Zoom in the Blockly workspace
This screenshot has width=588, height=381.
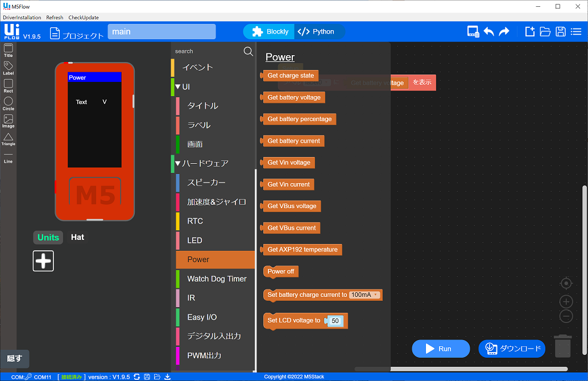566,301
